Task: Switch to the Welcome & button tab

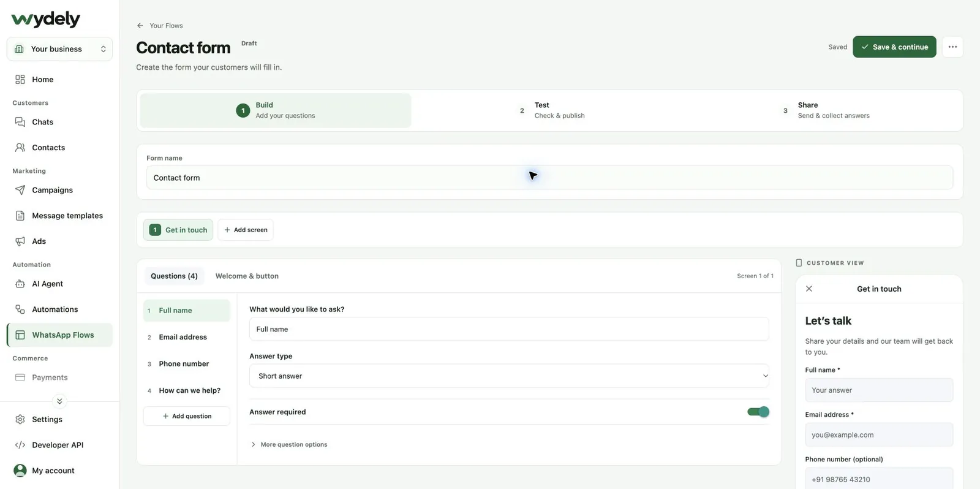Action: click(x=247, y=276)
